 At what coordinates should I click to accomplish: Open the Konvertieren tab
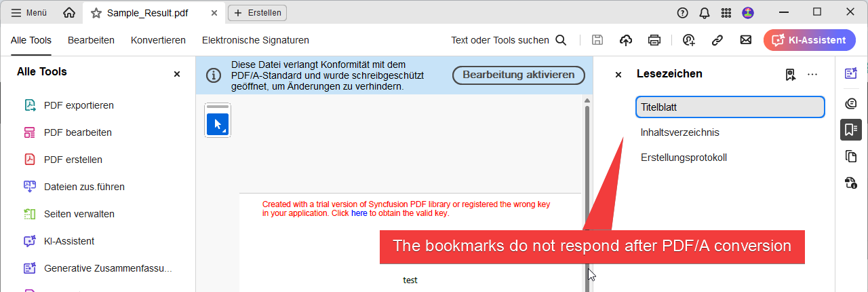coord(158,40)
